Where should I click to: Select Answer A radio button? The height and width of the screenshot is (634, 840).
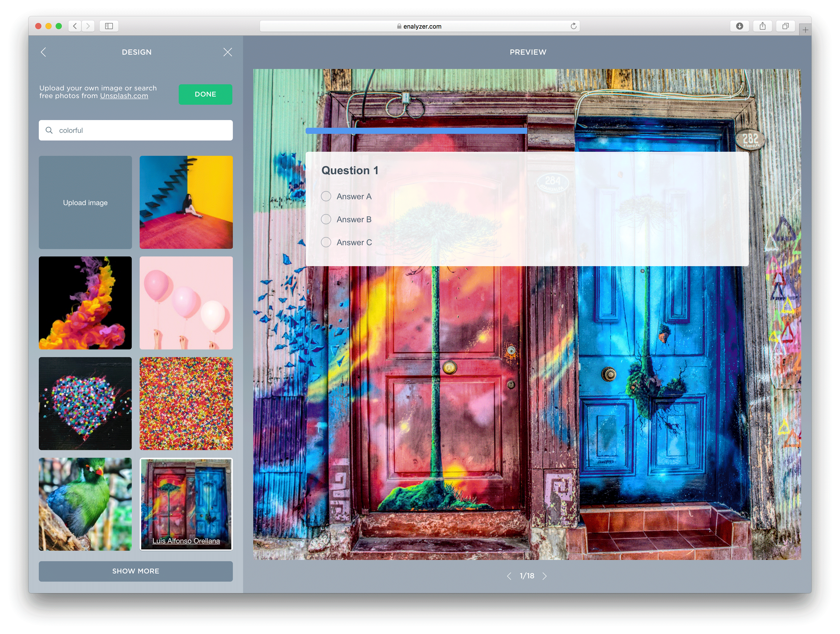(x=326, y=196)
